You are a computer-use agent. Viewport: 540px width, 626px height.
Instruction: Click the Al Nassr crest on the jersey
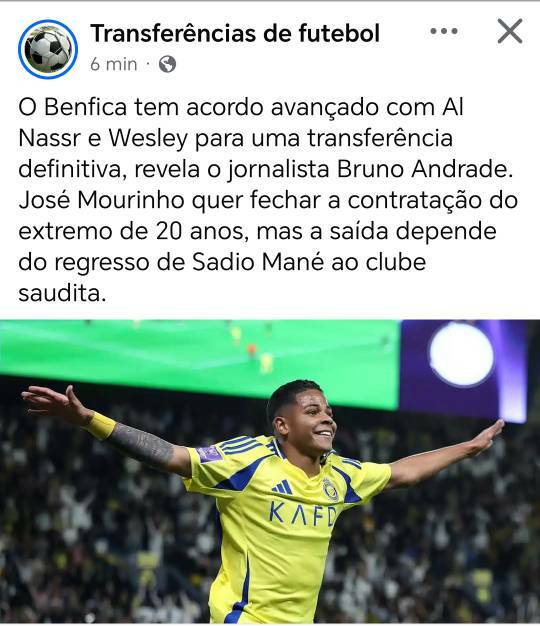(330, 489)
